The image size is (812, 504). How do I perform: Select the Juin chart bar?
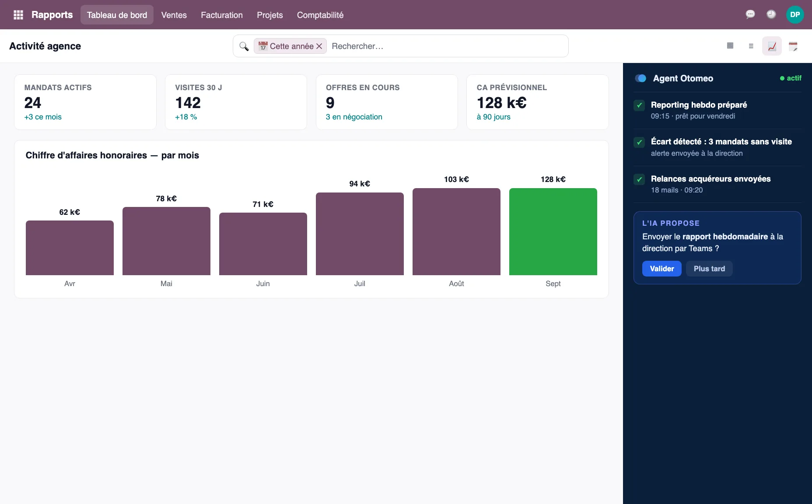(x=263, y=244)
